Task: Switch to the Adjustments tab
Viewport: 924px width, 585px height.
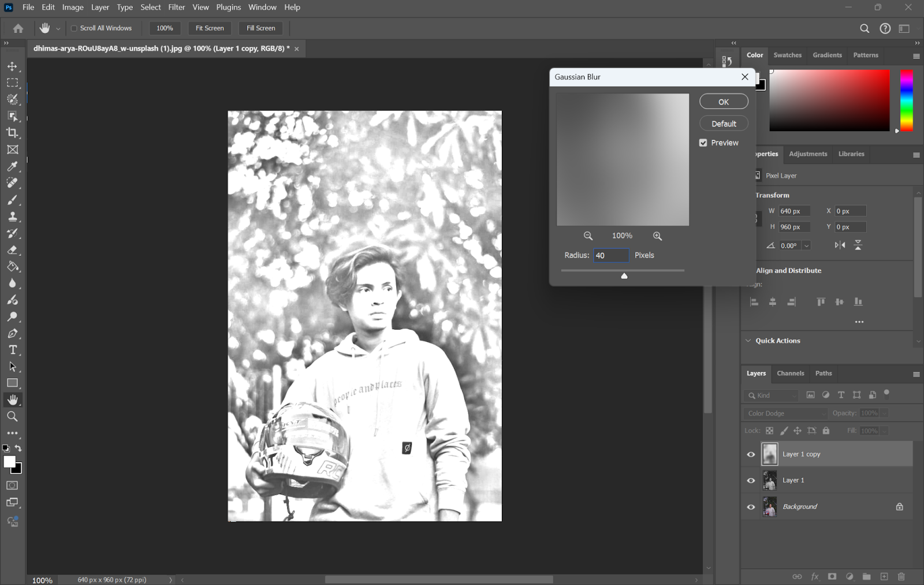Action: click(808, 154)
